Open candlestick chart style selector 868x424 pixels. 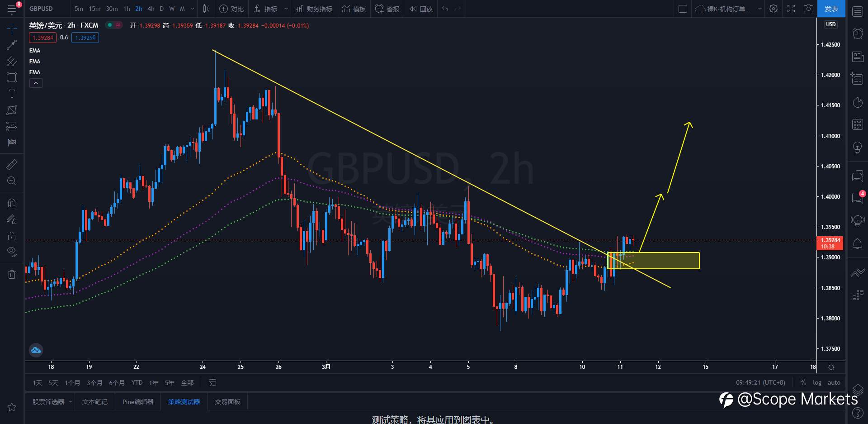pos(207,9)
